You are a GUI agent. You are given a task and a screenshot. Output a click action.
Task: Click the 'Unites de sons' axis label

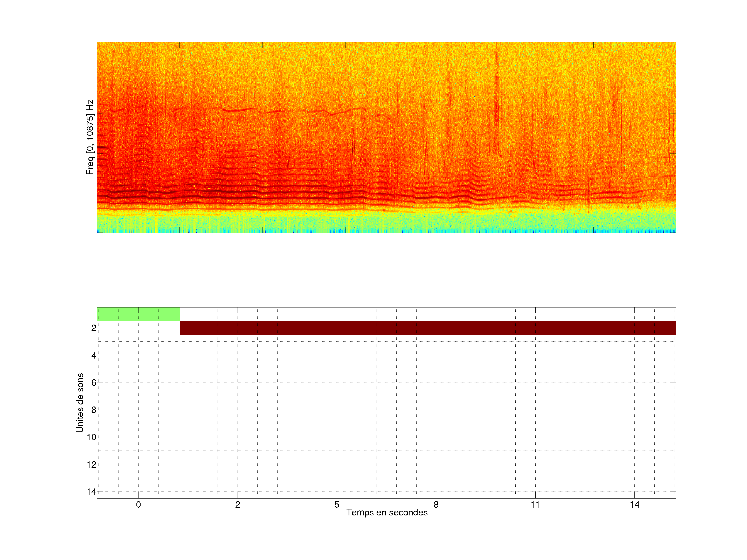point(80,403)
